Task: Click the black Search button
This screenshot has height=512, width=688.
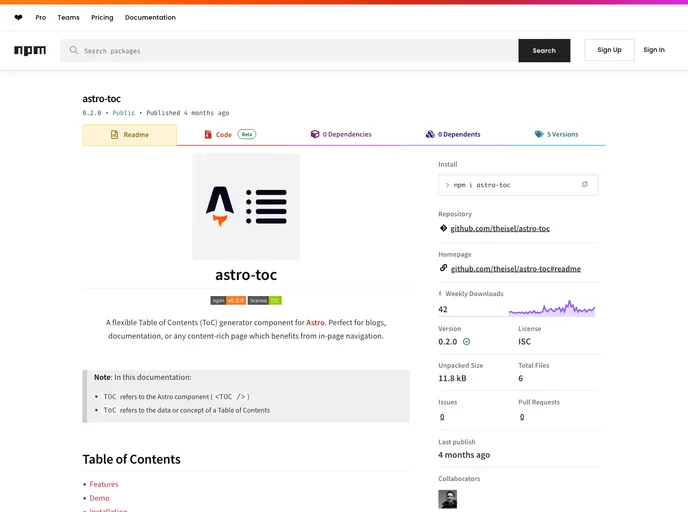Action: point(544,50)
